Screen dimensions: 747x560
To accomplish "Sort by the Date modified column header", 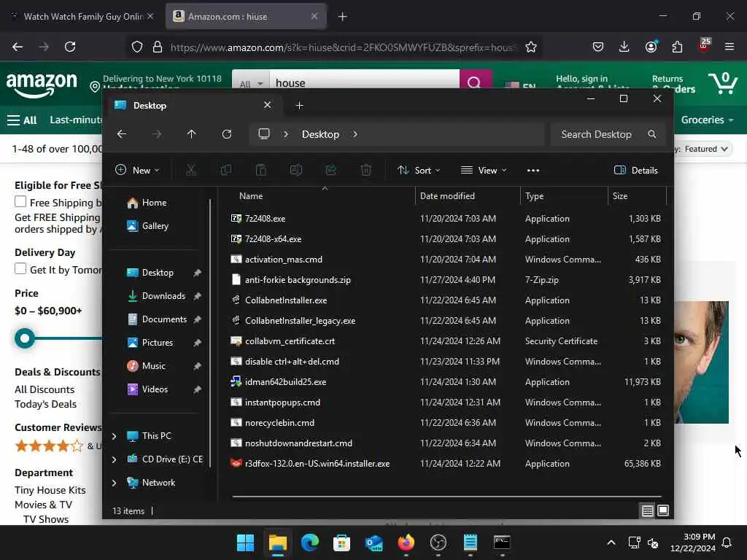I will pyautogui.click(x=468, y=196).
